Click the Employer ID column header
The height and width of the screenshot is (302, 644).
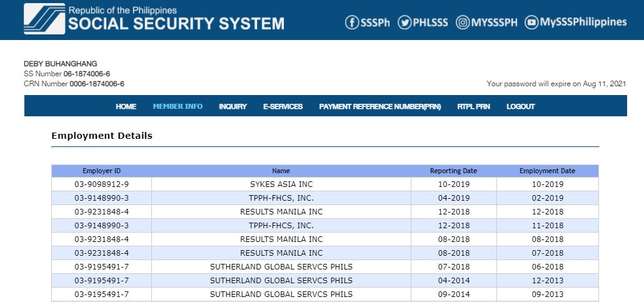click(101, 171)
